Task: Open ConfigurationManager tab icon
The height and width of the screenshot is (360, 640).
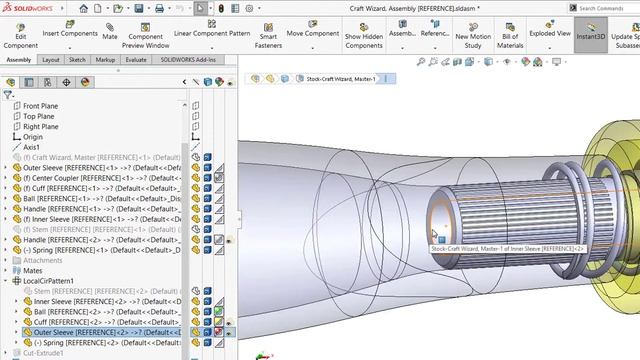Action: pyautogui.click(x=47, y=82)
